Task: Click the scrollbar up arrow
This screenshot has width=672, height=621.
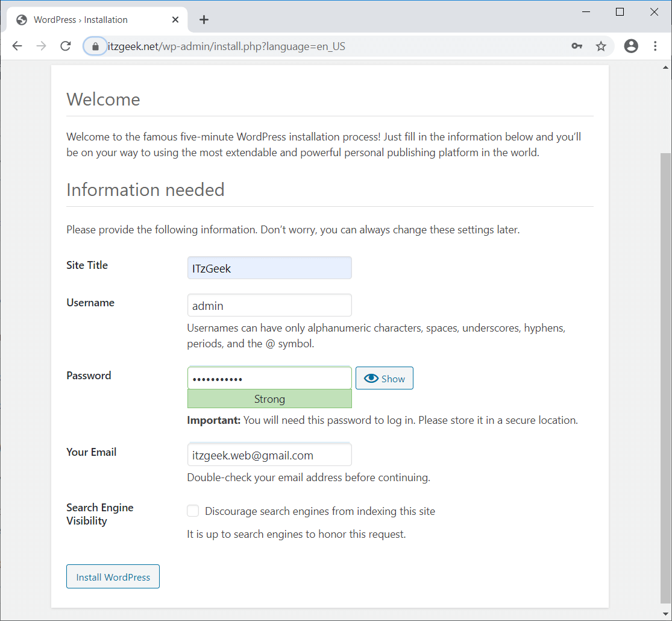Action: [x=665, y=68]
